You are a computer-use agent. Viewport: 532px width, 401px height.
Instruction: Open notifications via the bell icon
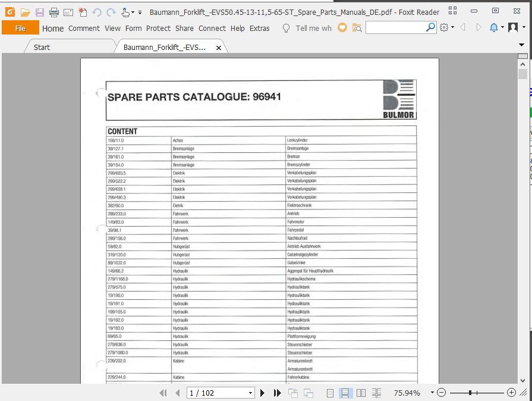point(494,27)
